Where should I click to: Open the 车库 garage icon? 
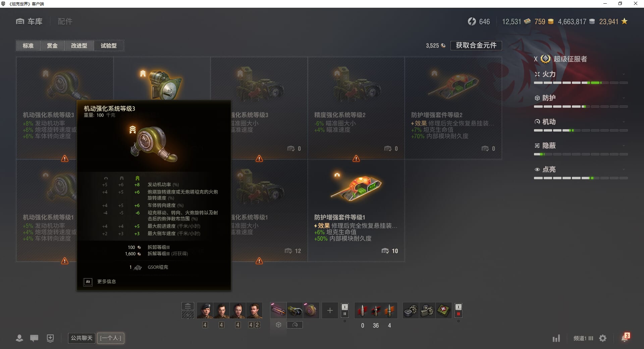pos(20,21)
